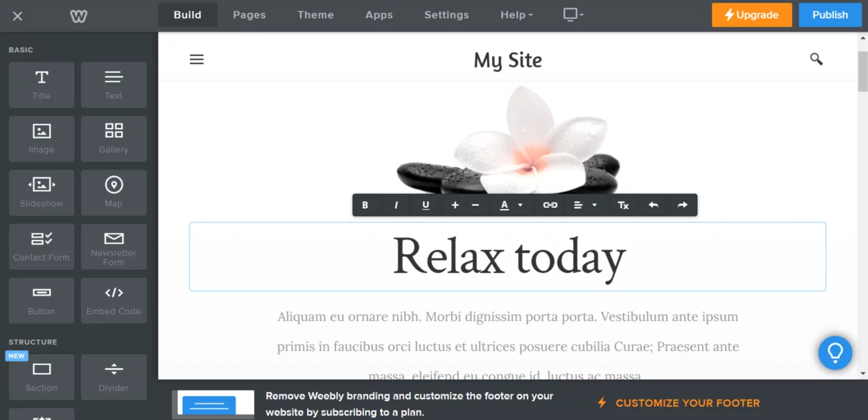Screen dimensions: 868x420
Task: Click the Publish button
Action: (829, 15)
